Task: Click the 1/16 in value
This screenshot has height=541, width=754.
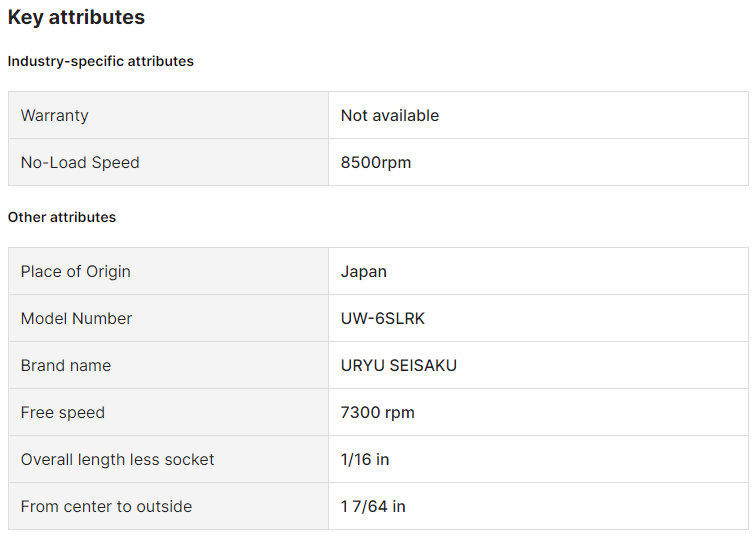Action: [365, 459]
